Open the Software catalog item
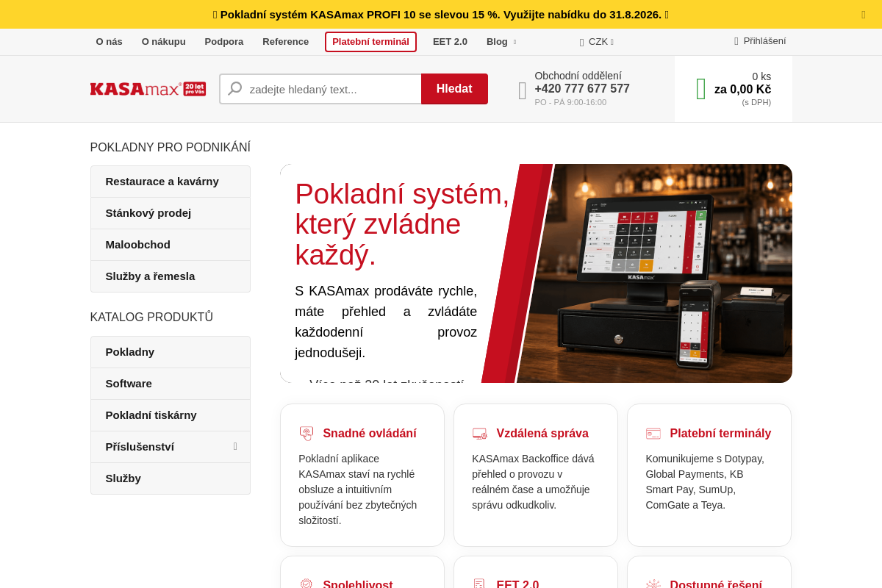Viewport: 882px width, 588px height. [171, 384]
